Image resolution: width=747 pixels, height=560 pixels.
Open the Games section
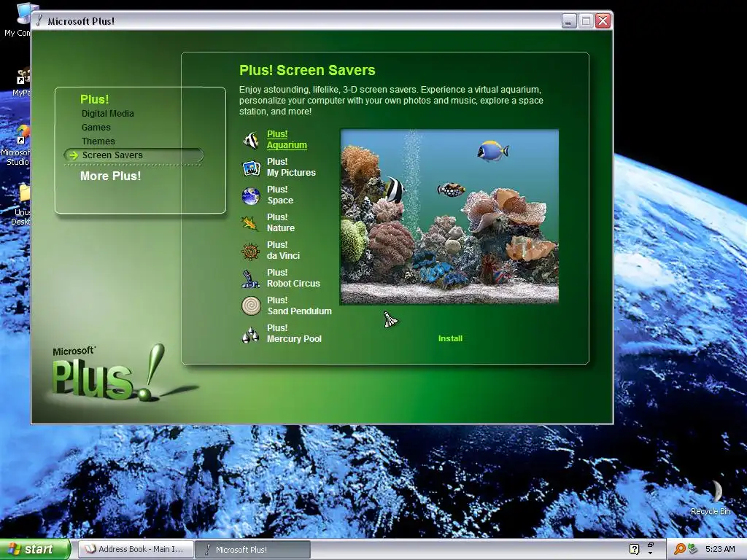(x=96, y=127)
